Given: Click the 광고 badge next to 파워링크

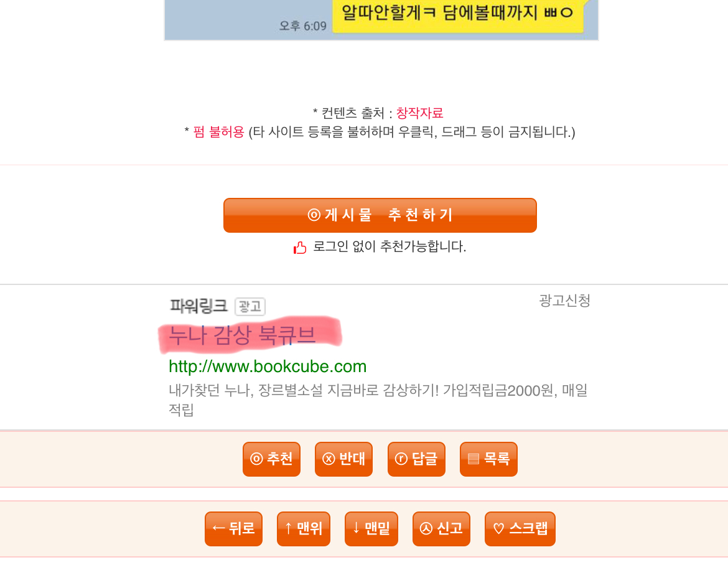Looking at the screenshot, I should [x=250, y=306].
